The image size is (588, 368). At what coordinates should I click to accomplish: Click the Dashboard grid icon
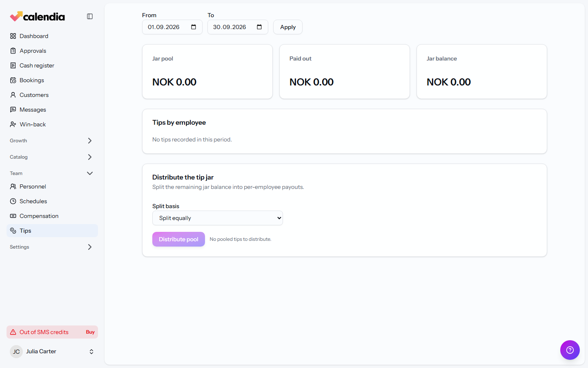tap(13, 36)
